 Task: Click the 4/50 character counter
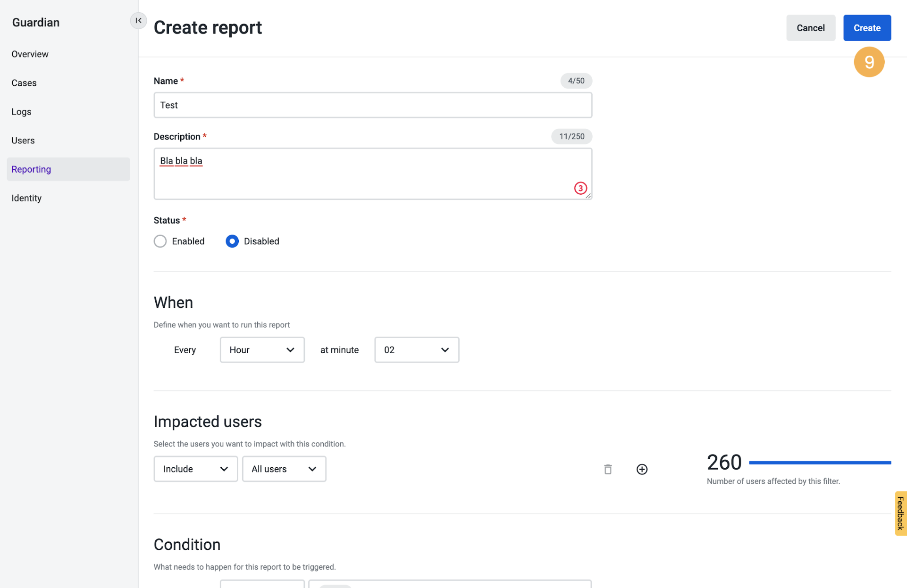pos(576,81)
